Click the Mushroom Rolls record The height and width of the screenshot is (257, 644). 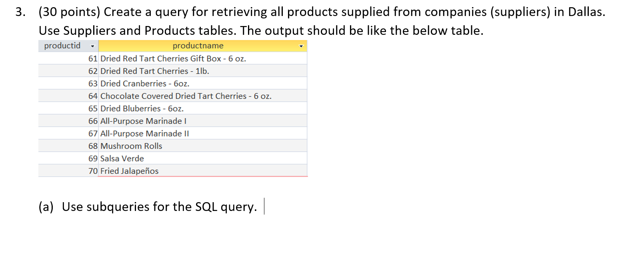tap(131, 146)
